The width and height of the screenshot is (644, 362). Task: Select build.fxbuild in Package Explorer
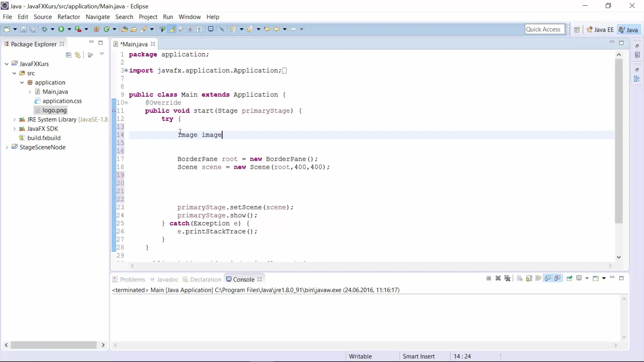click(40, 138)
